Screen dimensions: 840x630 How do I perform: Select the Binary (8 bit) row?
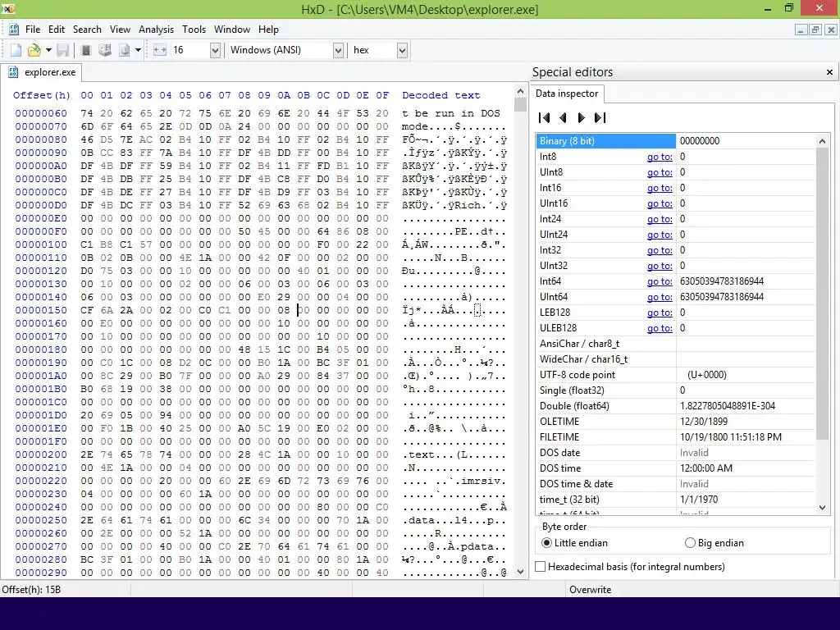tap(676, 141)
